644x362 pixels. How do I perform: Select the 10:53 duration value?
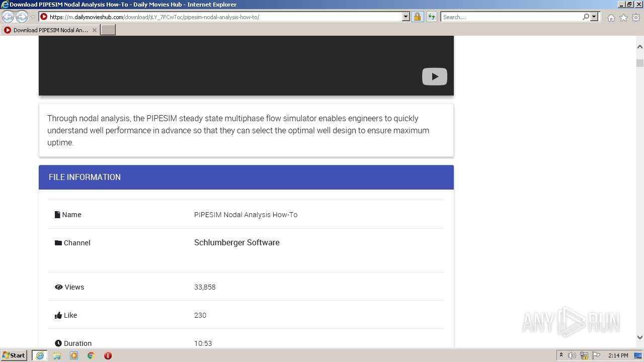(x=203, y=343)
